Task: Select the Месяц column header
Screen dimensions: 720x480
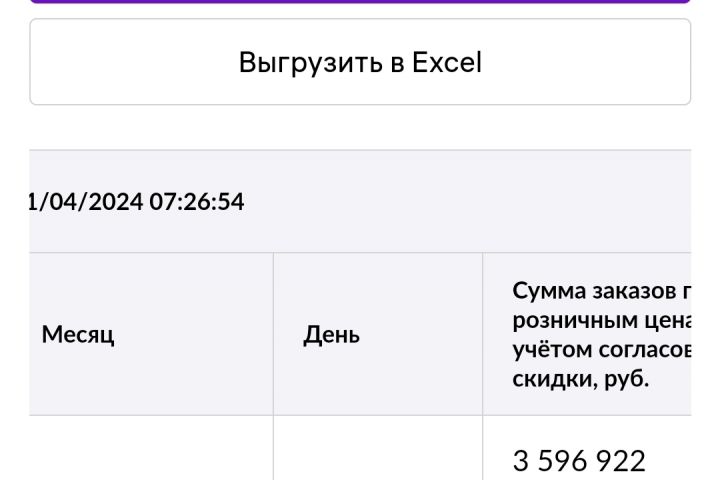Action: point(78,336)
